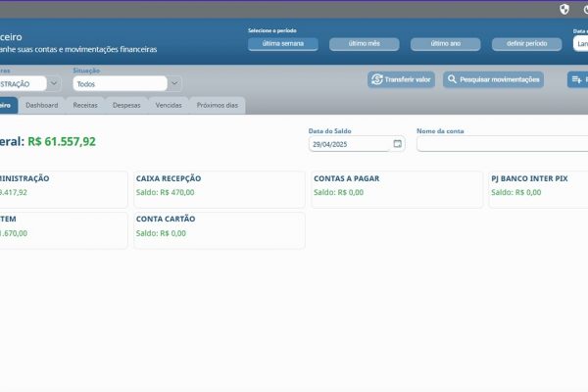Open the PJ BANCO INTER PIX card

coord(538,189)
